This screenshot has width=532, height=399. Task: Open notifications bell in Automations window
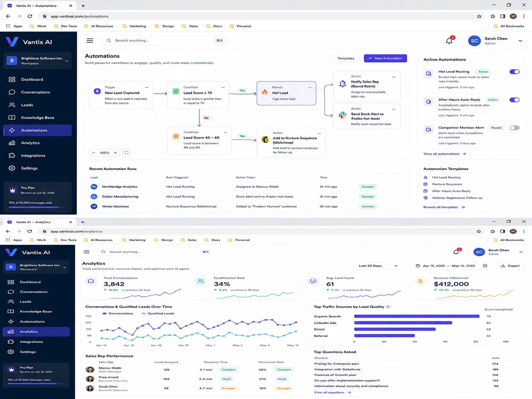pyautogui.click(x=449, y=41)
